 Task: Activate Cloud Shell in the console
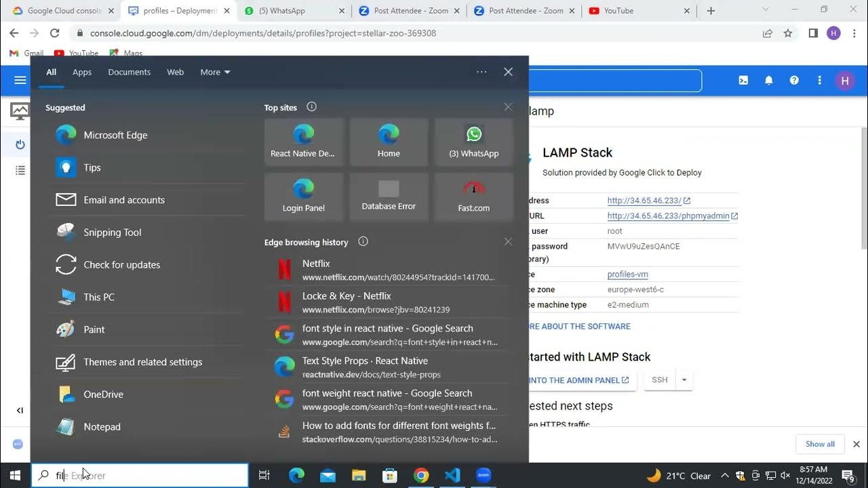(x=743, y=80)
